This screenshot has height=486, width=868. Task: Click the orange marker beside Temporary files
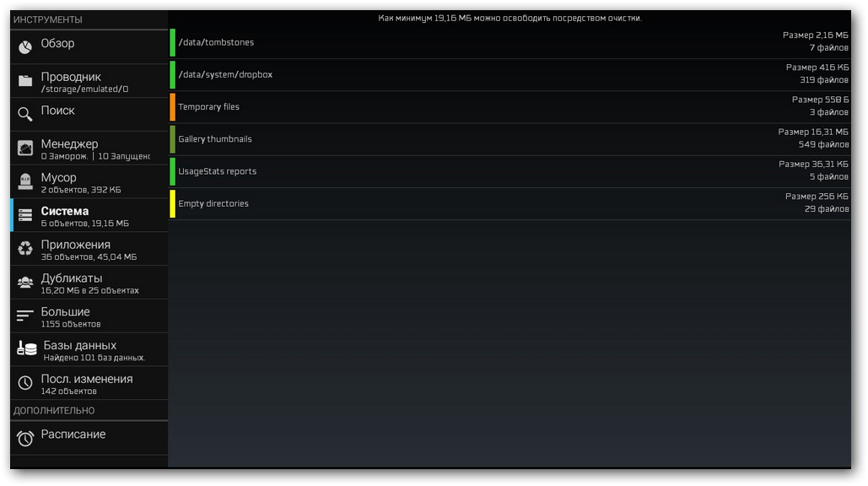click(x=172, y=107)
